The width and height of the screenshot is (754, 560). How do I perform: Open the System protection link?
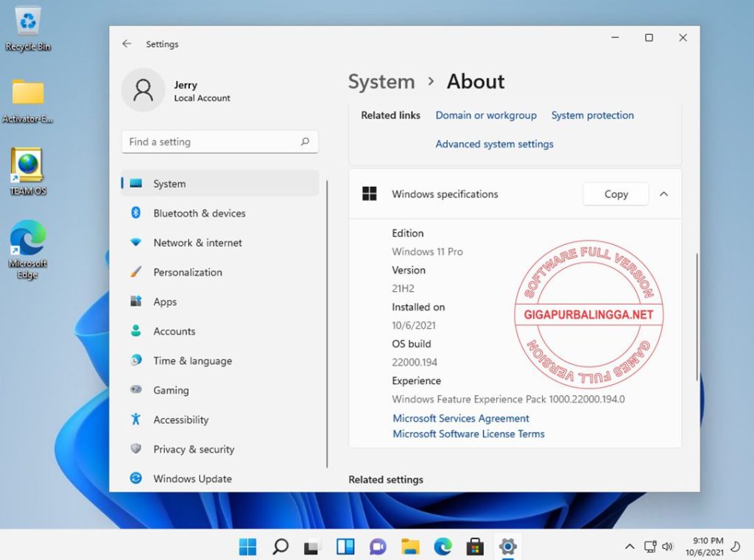(x=593, y=116)
